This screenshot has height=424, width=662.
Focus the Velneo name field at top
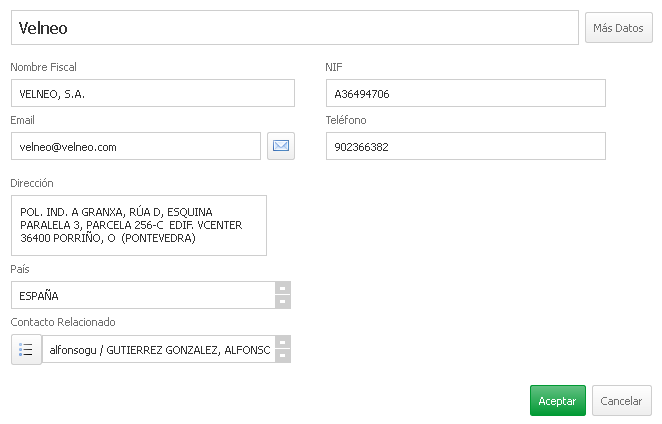[x=295, y=28]
